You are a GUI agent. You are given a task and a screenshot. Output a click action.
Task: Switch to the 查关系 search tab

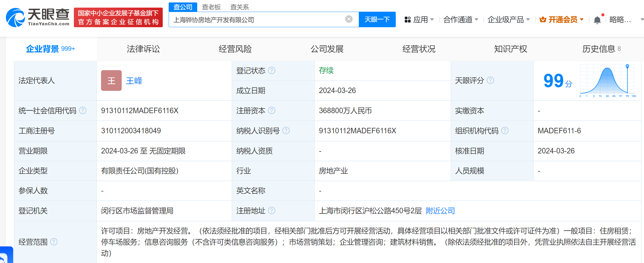240,7
